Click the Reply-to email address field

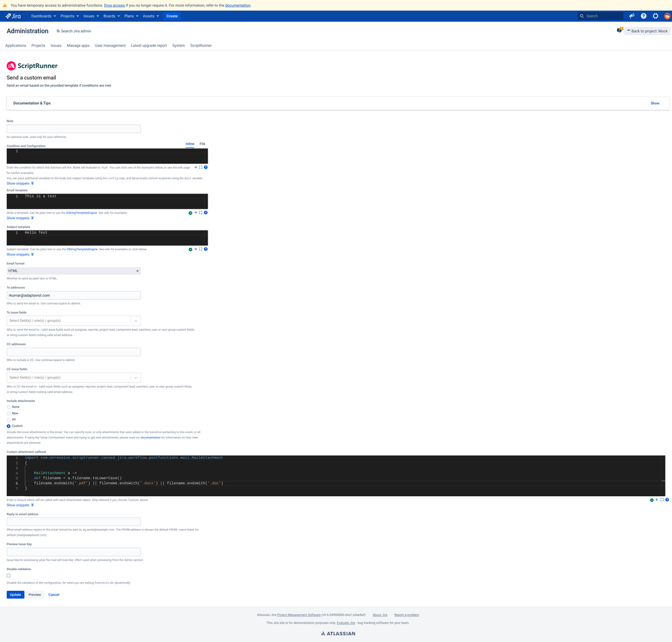74,522
